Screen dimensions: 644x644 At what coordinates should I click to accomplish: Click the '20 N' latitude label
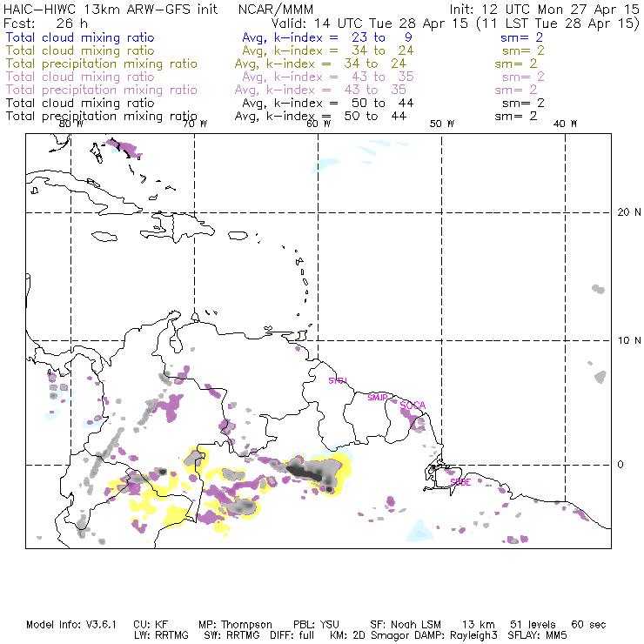[629, 212]
